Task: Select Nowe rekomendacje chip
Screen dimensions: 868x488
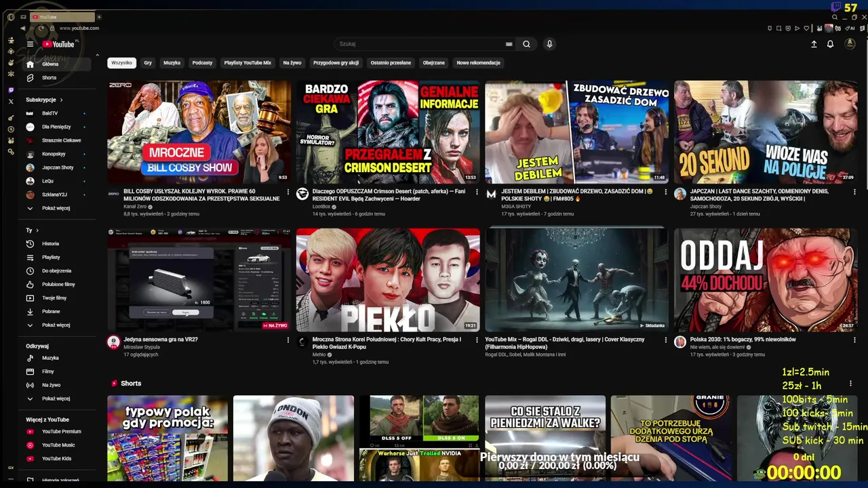Action: coord(478,63)
